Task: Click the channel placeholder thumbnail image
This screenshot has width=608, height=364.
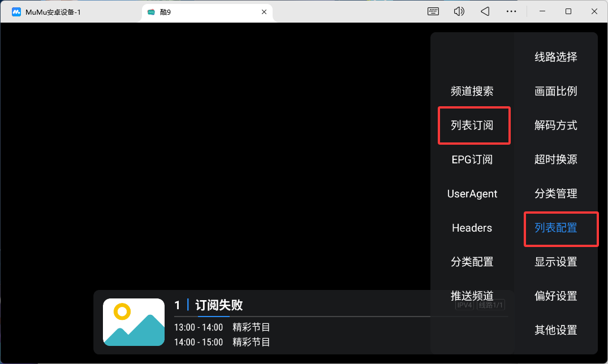Action: click(x=134, y=322)
